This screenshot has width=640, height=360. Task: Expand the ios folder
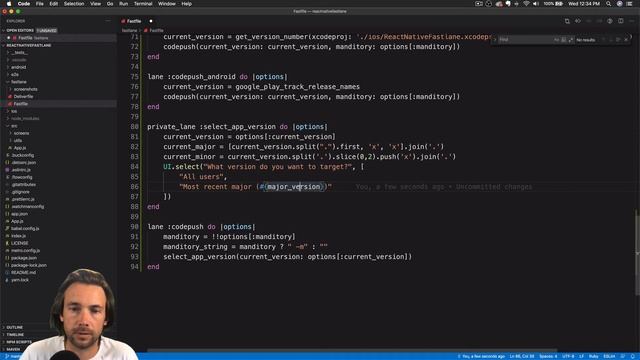pos(14,111)
